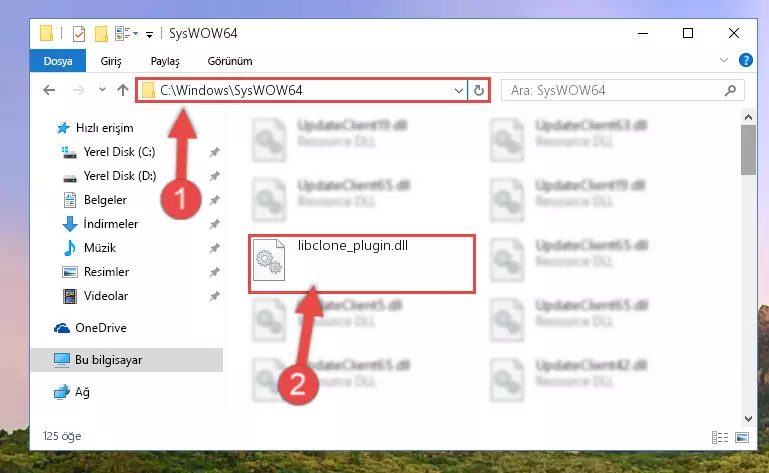Viewport: 769px width, 473px height.
Task: Click the pin icon beside Yerel Disk (C:)
Action: tap(214, 153)
